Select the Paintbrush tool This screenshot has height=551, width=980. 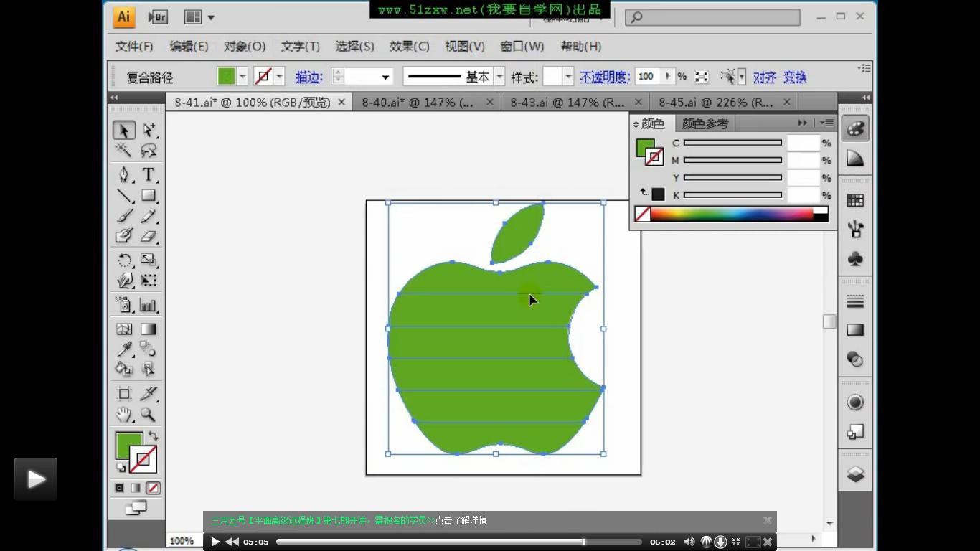click(124, 215)
